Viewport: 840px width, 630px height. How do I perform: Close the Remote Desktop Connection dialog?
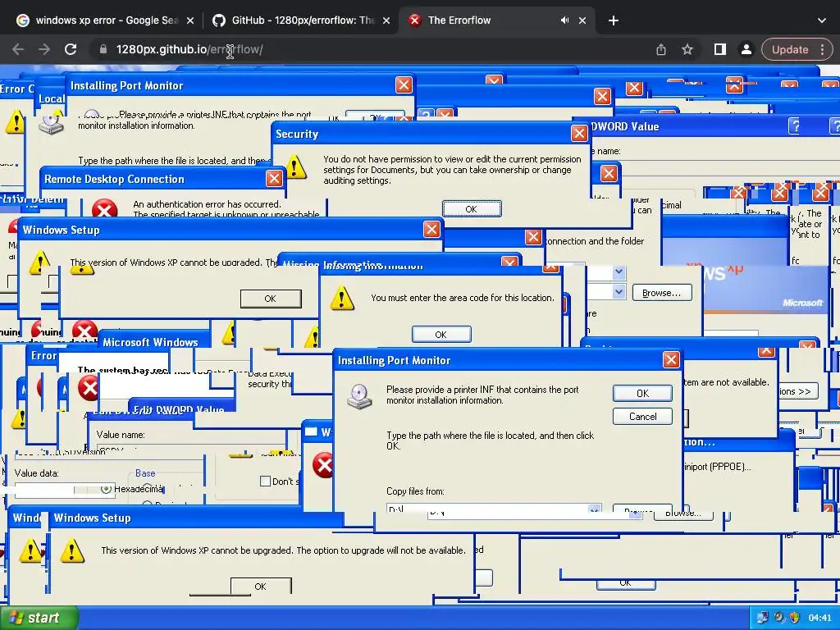tap(274, 178)
